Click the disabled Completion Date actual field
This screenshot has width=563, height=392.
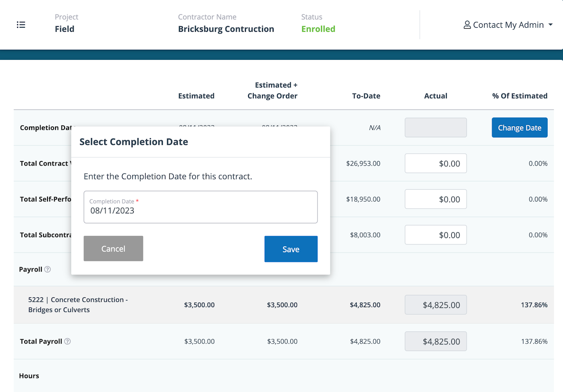(x=435, y=128)
